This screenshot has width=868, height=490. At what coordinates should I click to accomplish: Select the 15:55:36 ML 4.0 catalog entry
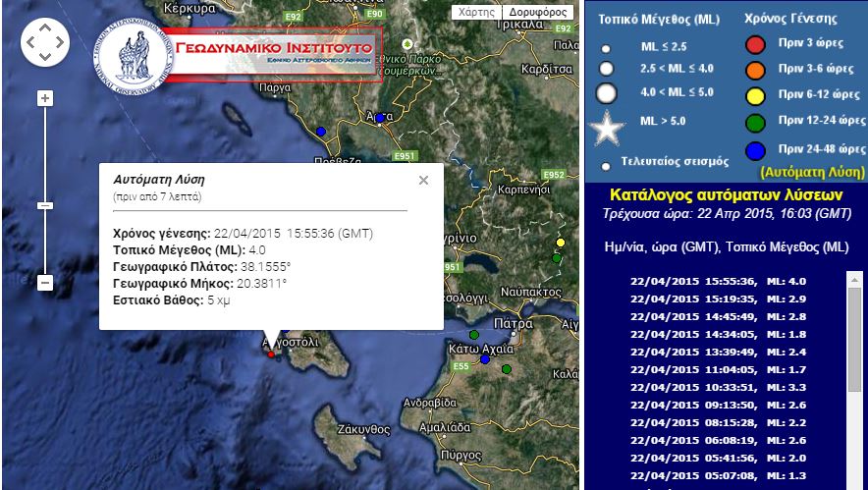tap(718, 282)
